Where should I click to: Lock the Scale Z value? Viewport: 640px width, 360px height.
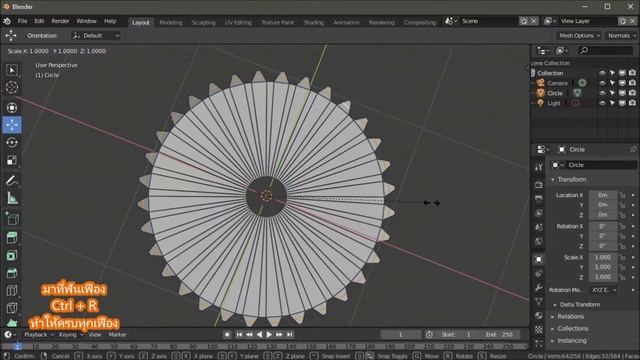coord(622,277)
